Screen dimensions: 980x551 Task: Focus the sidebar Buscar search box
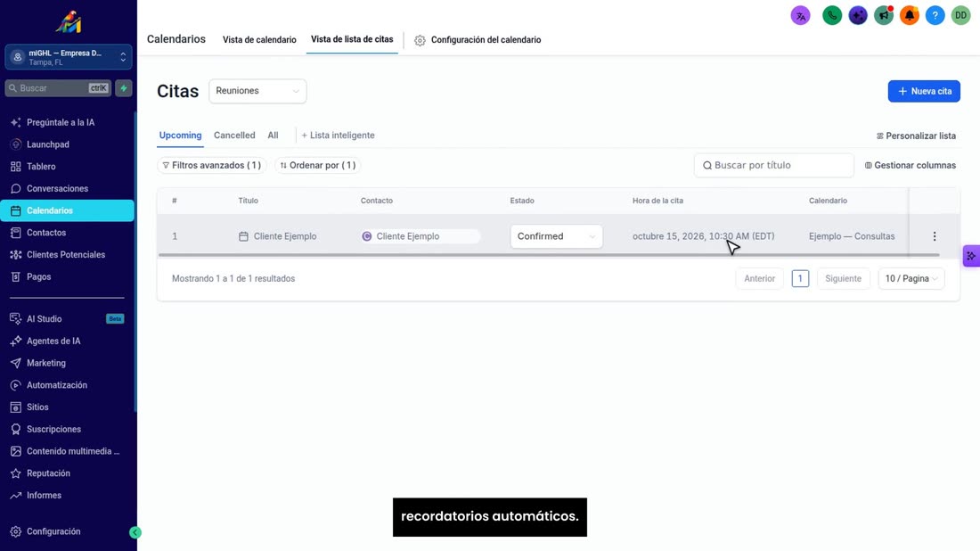click(x=58, y=88)
